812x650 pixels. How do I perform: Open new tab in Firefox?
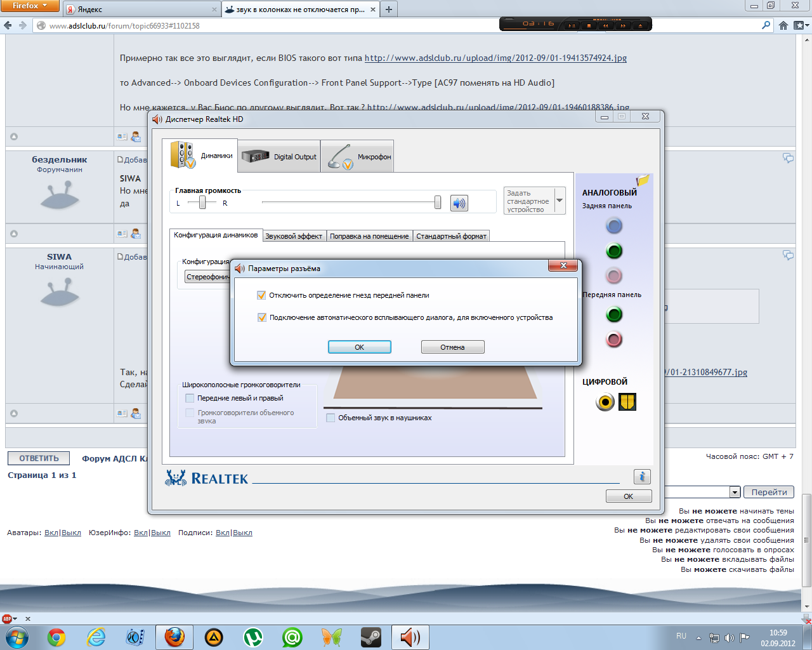pos(389,9)
